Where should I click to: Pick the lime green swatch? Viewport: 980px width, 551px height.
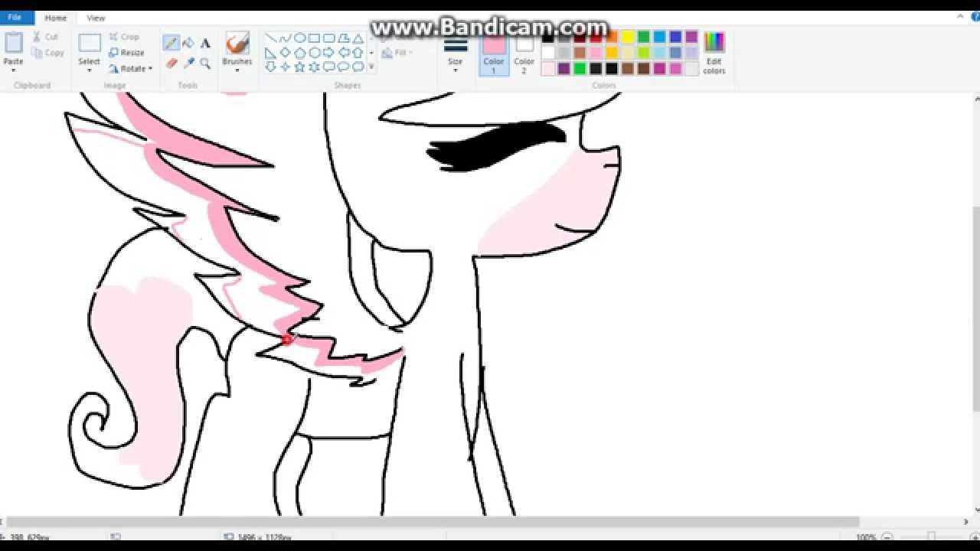point(644,53)
